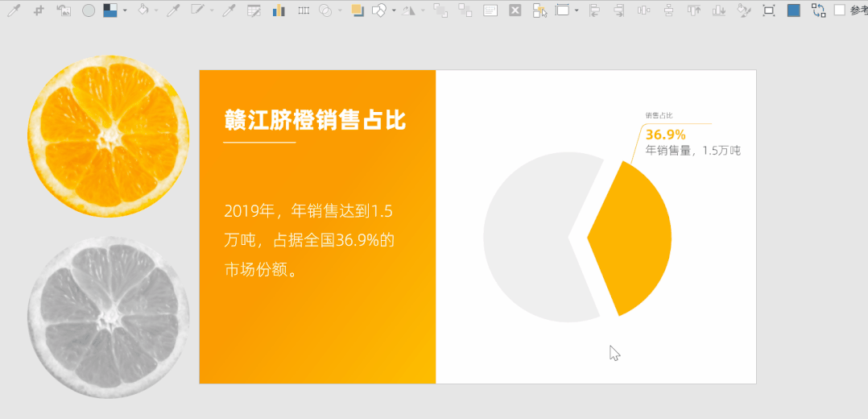This screenshot has height=419, width=868.
Task: Click the distribute horizontally icon
Action: (x=643, y=10)
